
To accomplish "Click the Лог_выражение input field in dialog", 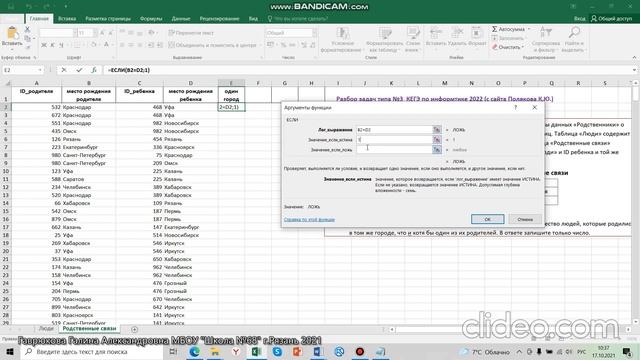I will tap(394, 130).
